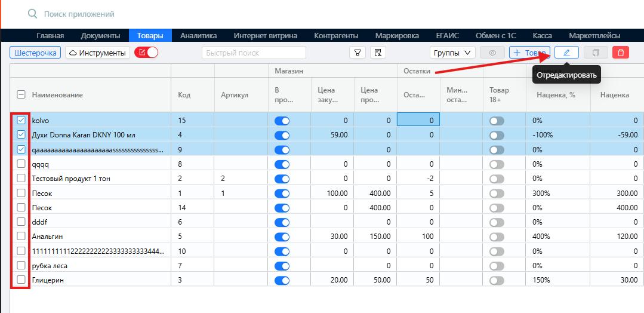Click the eye view button
Viewport: 644px width, 313px height.
tap(492, 53)
